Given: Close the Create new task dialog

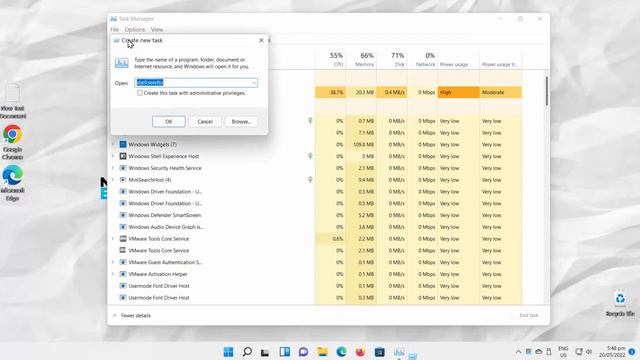Looking at the screenshot, I should (x=261, y=40).
